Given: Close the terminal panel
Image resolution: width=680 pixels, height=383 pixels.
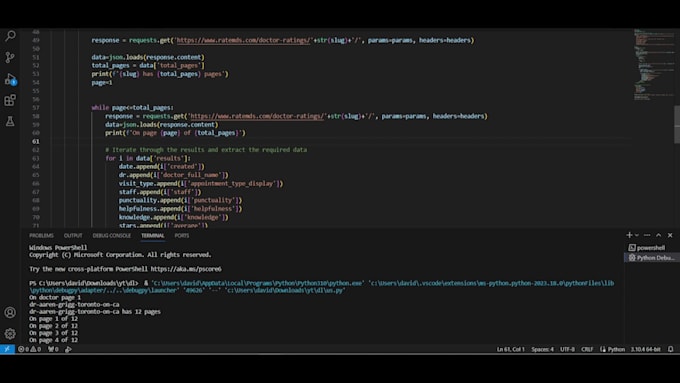Looking at the screenshot, I should click(x=670, y=235).
